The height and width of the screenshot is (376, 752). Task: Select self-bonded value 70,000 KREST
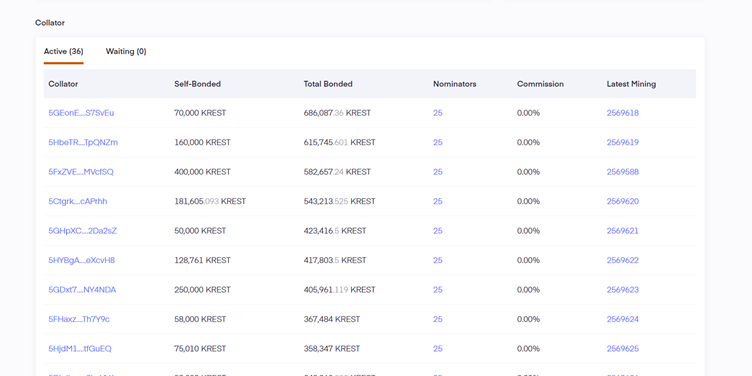tap(200, 113)
